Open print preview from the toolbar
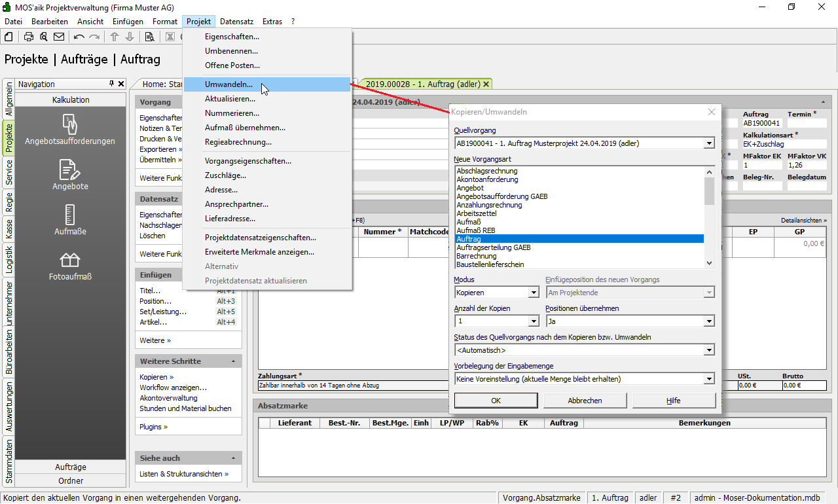The width and height of the screenshot is (838, 504). pyautogui.click(x=43, y=37)
